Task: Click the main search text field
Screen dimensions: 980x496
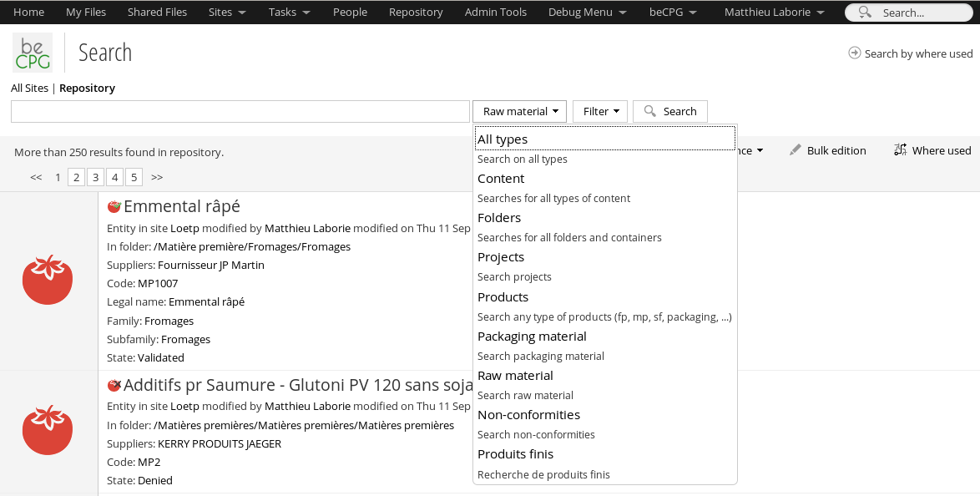Action: click(240, 111)
